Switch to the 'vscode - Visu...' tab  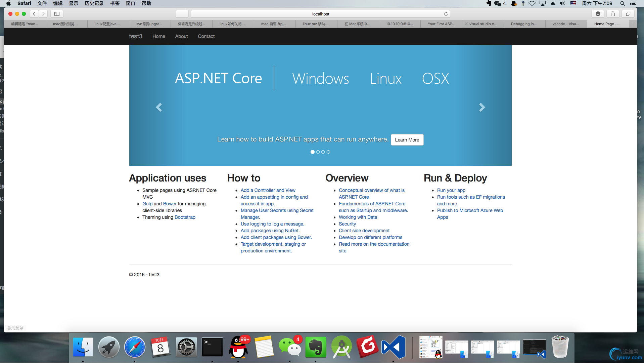pyautogui.click(x=566, y=24)
